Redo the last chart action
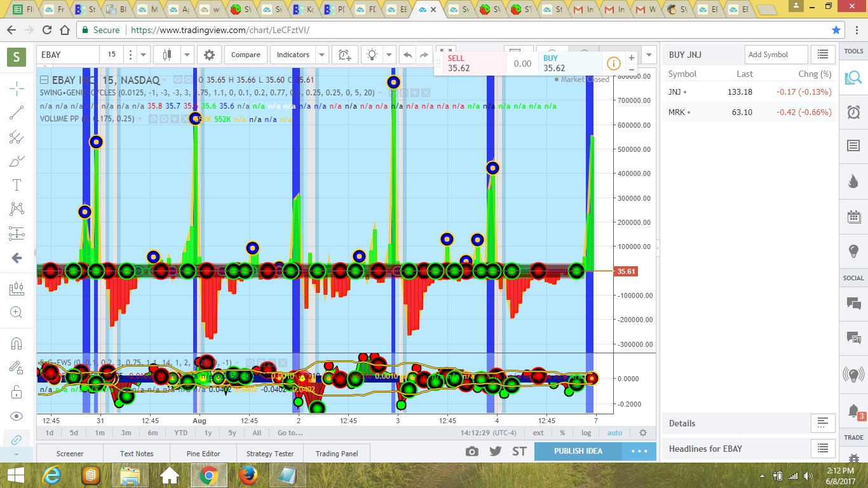This screenshot has height=488, width=868. (424, 55)
